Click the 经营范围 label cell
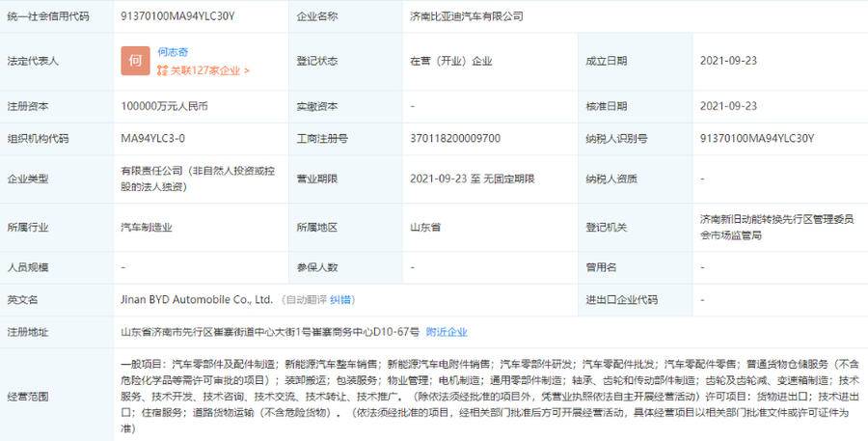This screenshot has height=441, width=868. tap(57, 396)
